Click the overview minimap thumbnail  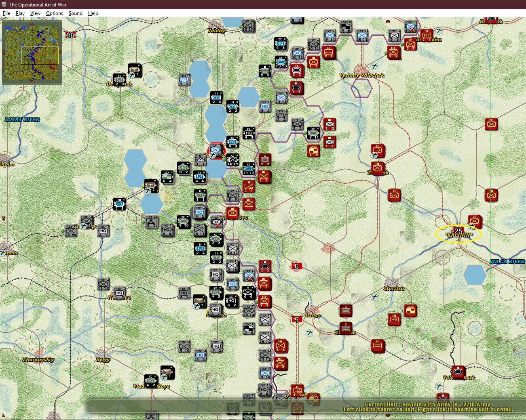pos(32,52)
